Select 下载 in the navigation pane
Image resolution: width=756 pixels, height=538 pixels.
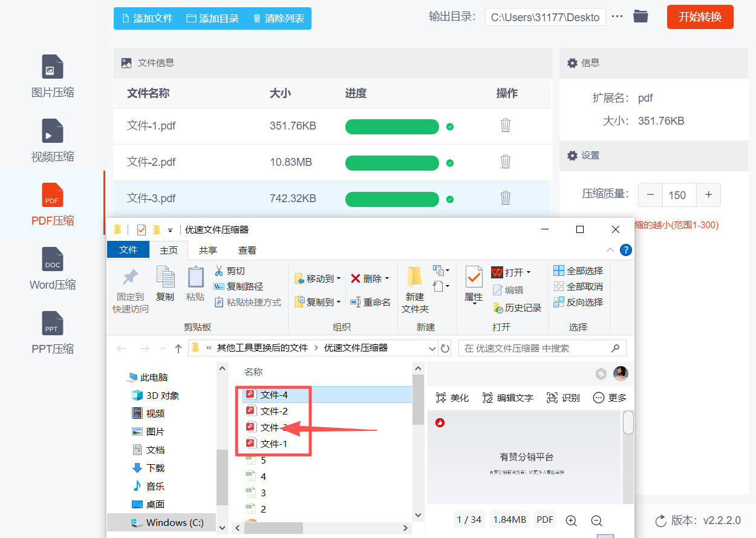click(149, 468)
